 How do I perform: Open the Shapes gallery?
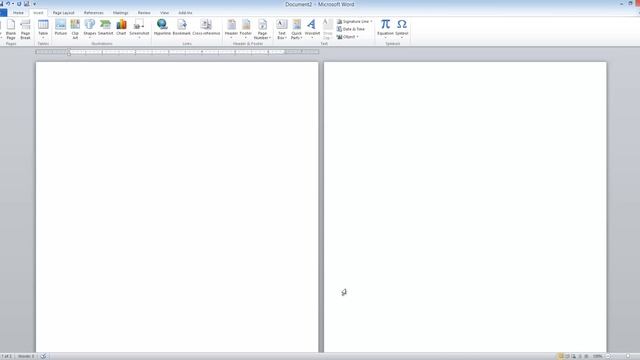(x=89, y=29)
